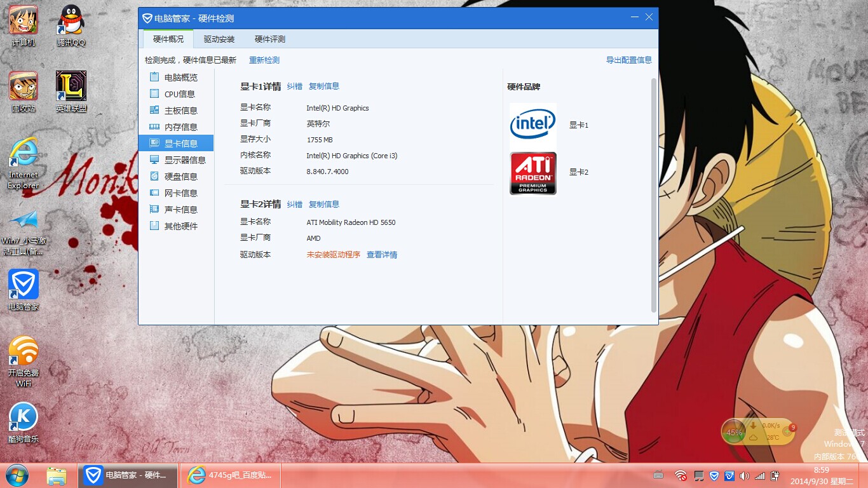Switch to the 硬件评测 tab

(270, 39)
